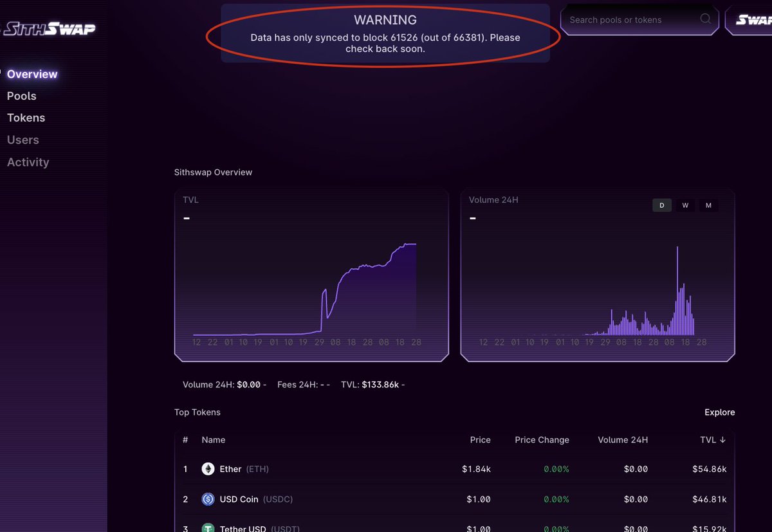Sort by TVL arrow in table header
The height and width of the screenshot is (532, 772).
point(722,440)
